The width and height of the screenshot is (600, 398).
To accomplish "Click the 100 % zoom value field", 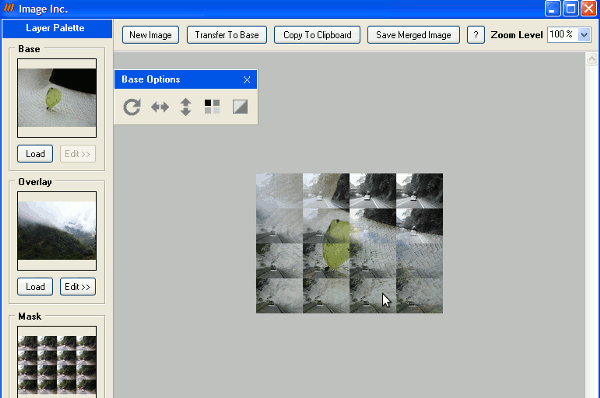I will [562, 35].
